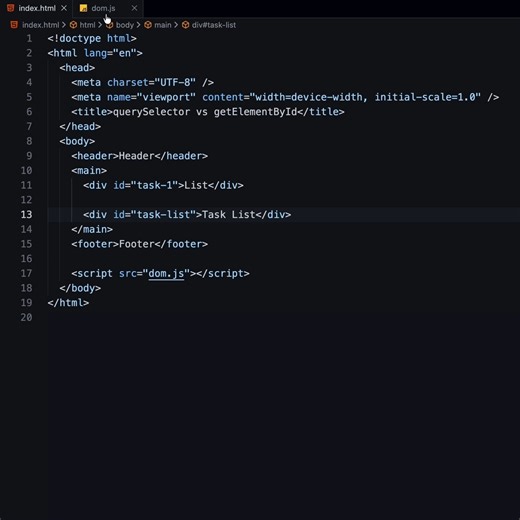Click the div#task-list breadcrumb segment
520x520 pixels.
pyautogui.click(x=214, y=25)
